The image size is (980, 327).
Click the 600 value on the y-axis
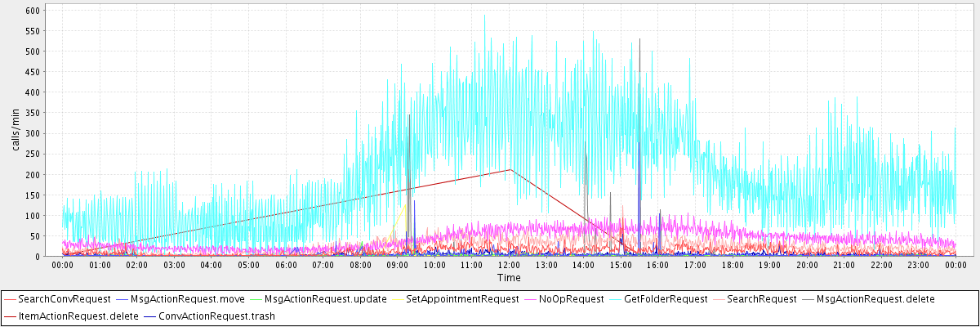33,11
